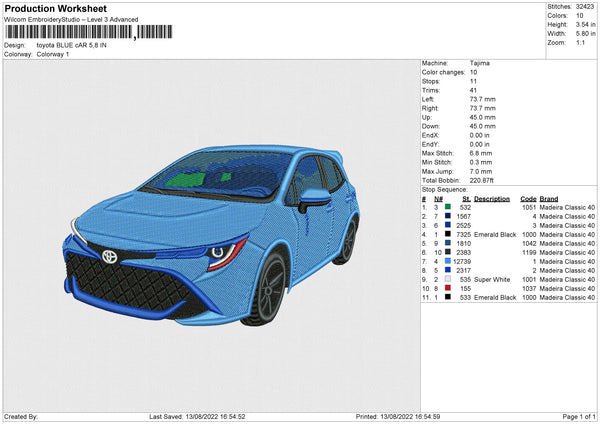Image resolution: width=600 pixels, height=424 pixels.
Task: Click the red swatch in stop row 10
Action: pos(448,288)
